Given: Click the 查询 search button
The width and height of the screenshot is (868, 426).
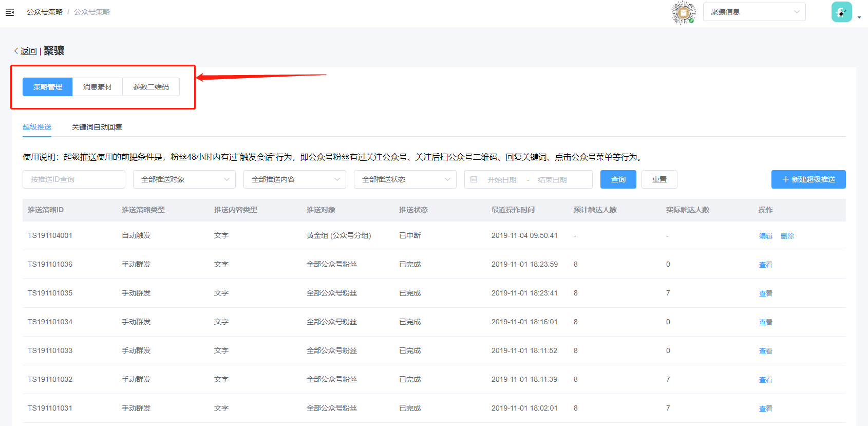Looking at the screenshot, I should coord(618,179).
